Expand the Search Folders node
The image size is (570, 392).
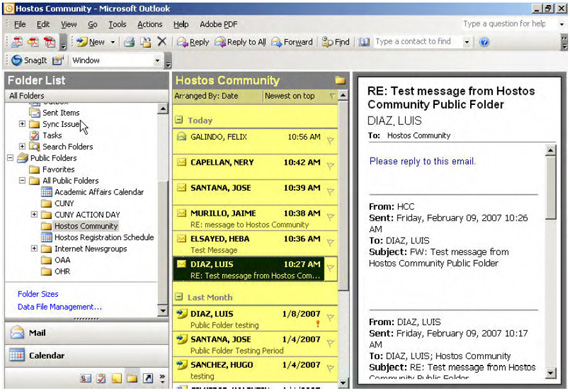[22, 146]
